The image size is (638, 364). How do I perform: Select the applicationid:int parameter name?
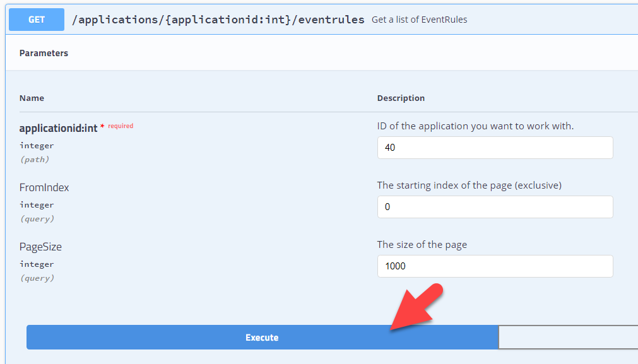tap(58, 128)
